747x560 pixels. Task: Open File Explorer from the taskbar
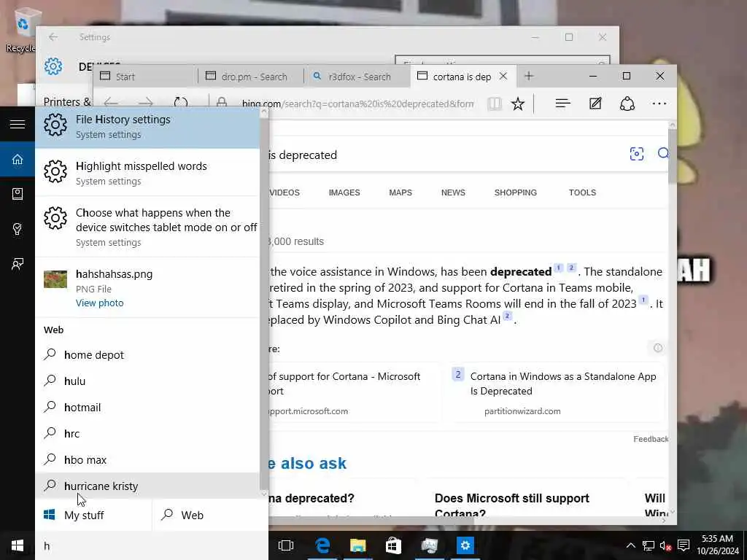click(x=357, y=545)
